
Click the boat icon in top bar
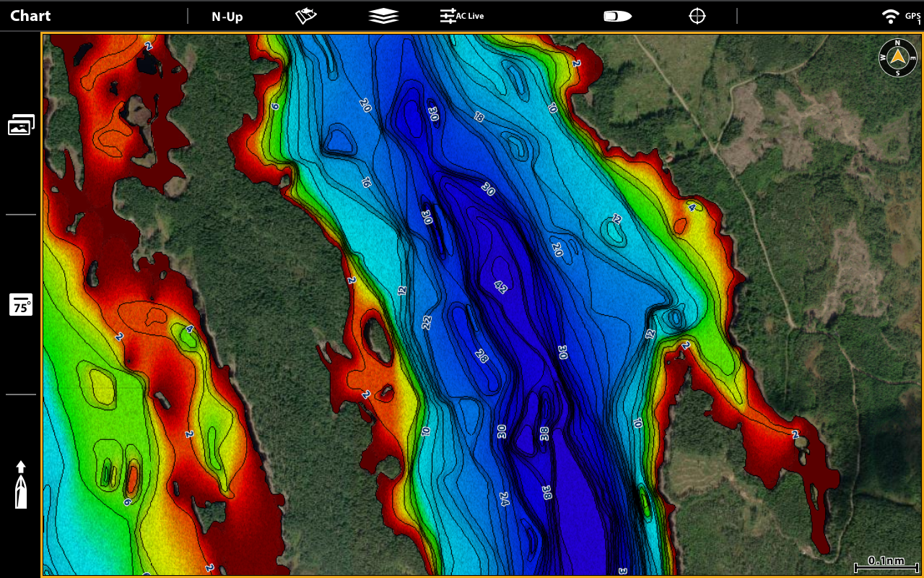(617, 16)
